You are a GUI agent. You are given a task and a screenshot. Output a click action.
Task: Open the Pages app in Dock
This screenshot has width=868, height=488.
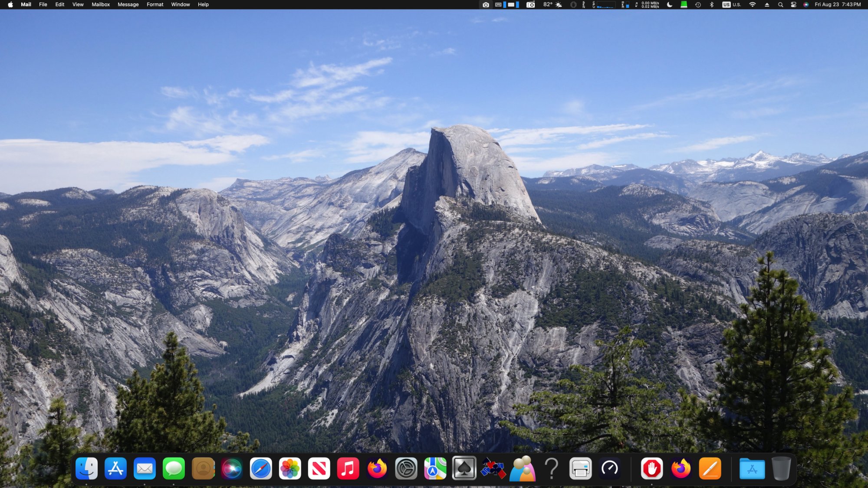710,468
